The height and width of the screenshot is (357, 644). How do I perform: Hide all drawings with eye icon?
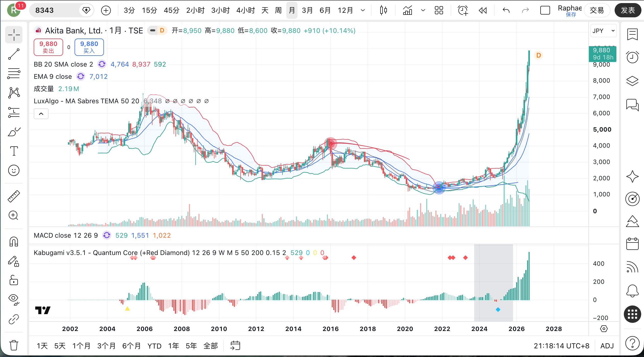14,300
